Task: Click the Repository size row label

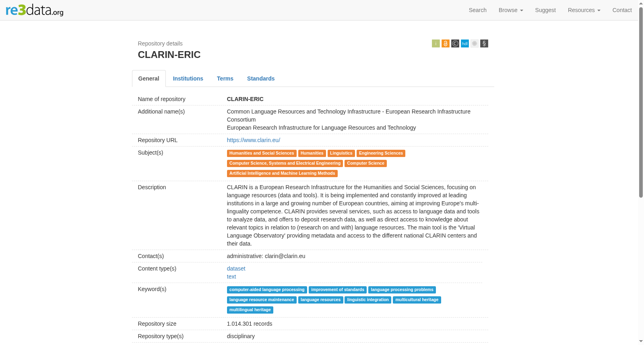Action: tap(157, 324)
